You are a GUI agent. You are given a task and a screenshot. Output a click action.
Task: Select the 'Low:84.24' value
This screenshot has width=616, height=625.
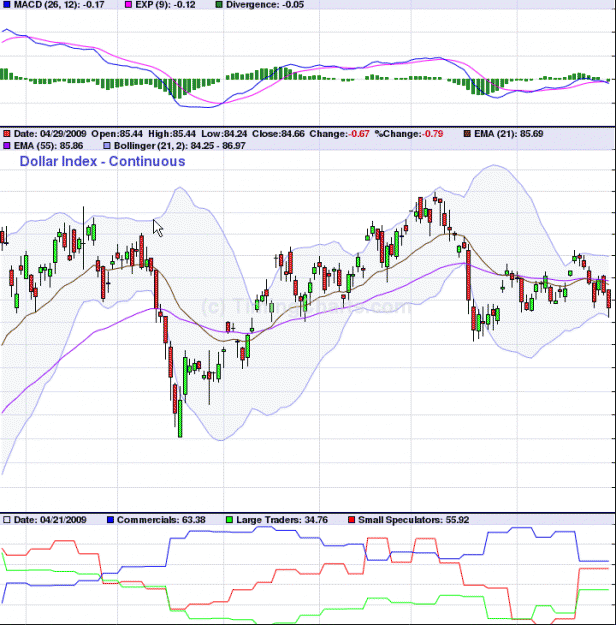coord(224,134)
